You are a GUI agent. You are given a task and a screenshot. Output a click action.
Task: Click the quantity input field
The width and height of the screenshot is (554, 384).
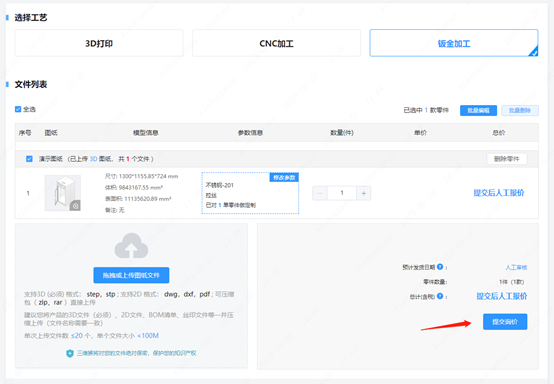pyautogui.click(x=342, y=193)
